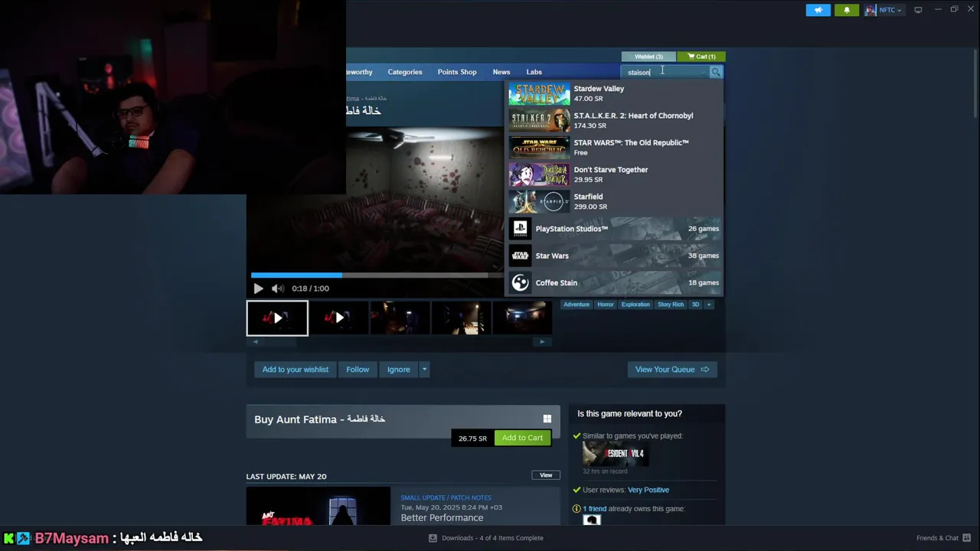Mute the trailer with speaker icon
This screenshot has height=551, width=980.
tap(278, 289)
